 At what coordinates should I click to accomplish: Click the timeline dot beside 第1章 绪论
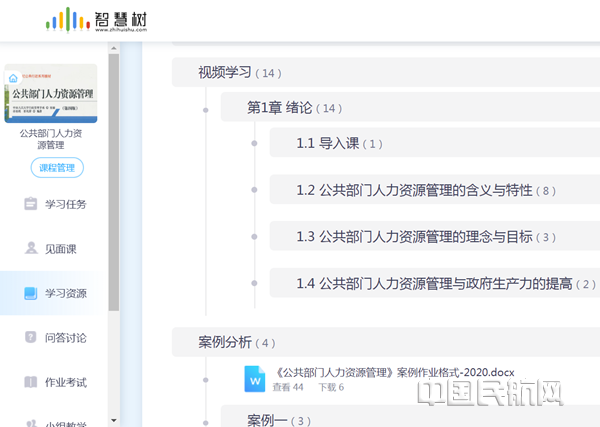pyautogui.click(x=205, y=110)
